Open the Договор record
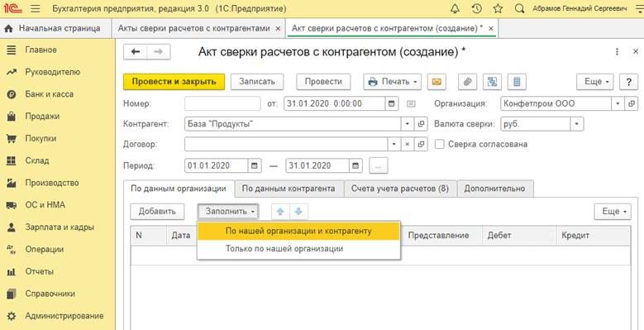 point(421,145)
